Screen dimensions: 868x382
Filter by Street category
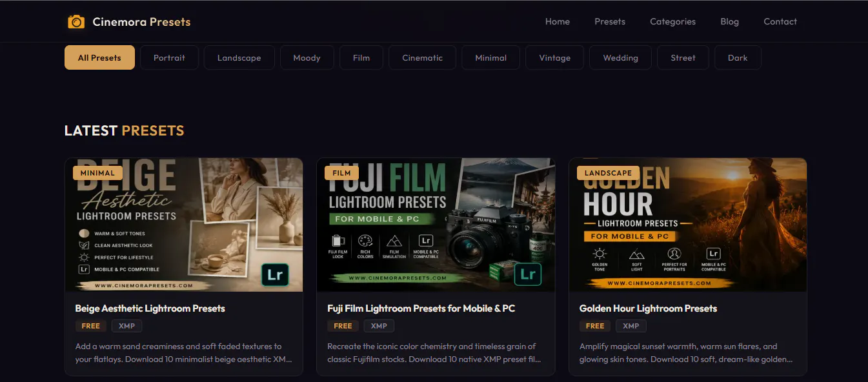[683, 57]
